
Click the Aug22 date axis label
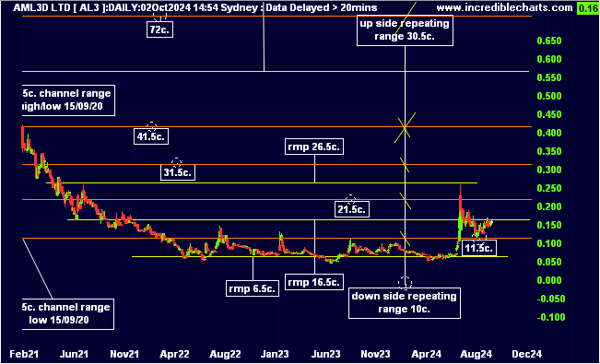pos(227,354)
